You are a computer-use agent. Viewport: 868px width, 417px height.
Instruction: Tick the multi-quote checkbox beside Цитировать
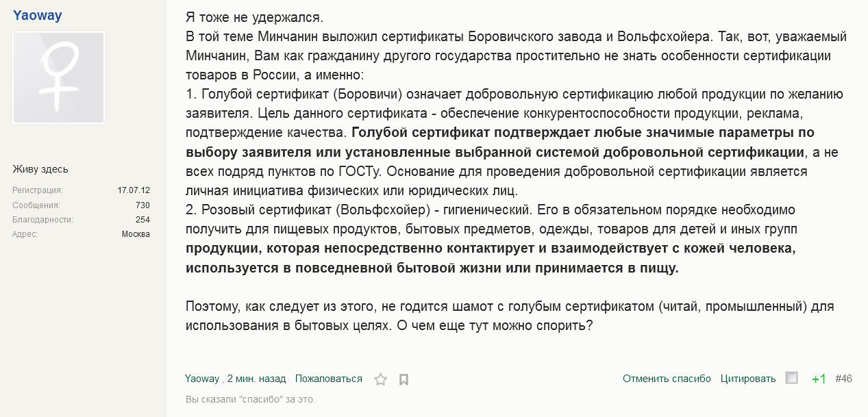coord(792,378)
